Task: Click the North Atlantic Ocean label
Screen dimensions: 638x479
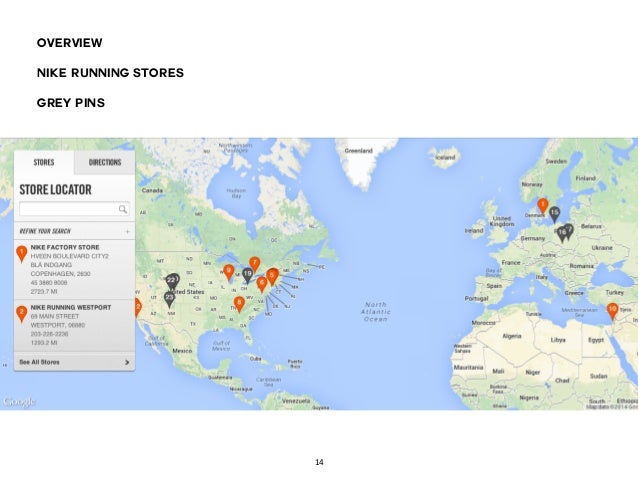Action: pos(376,312)
